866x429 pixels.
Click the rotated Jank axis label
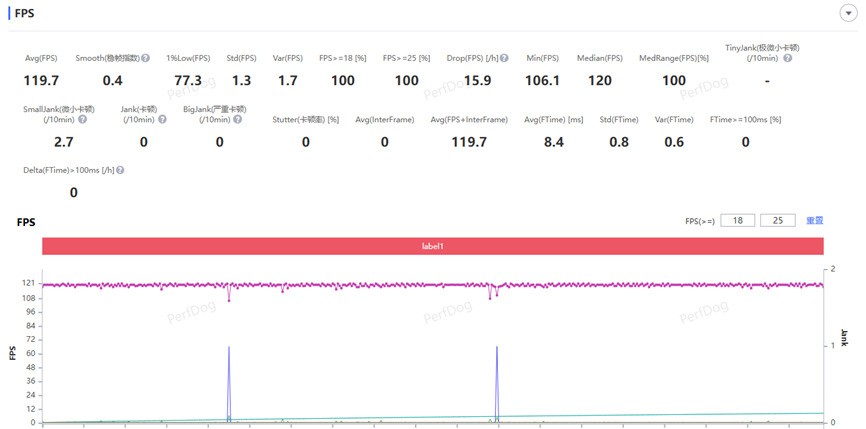click(844, 337)
